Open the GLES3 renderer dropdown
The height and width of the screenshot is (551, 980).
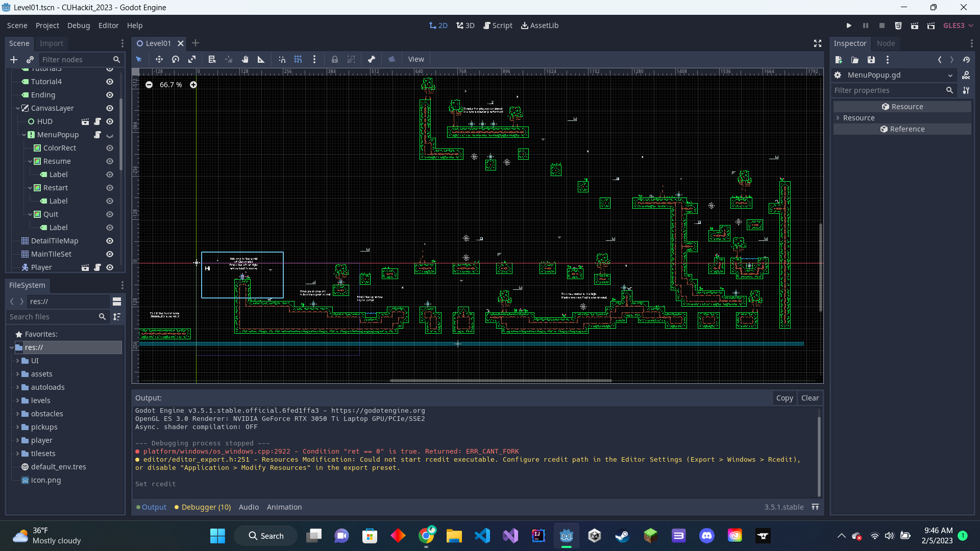coord(958,26)
